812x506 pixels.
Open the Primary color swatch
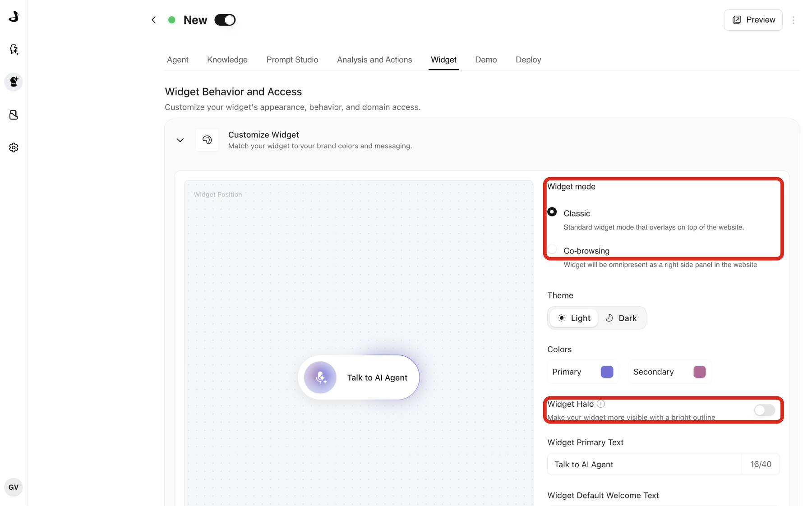607,372
